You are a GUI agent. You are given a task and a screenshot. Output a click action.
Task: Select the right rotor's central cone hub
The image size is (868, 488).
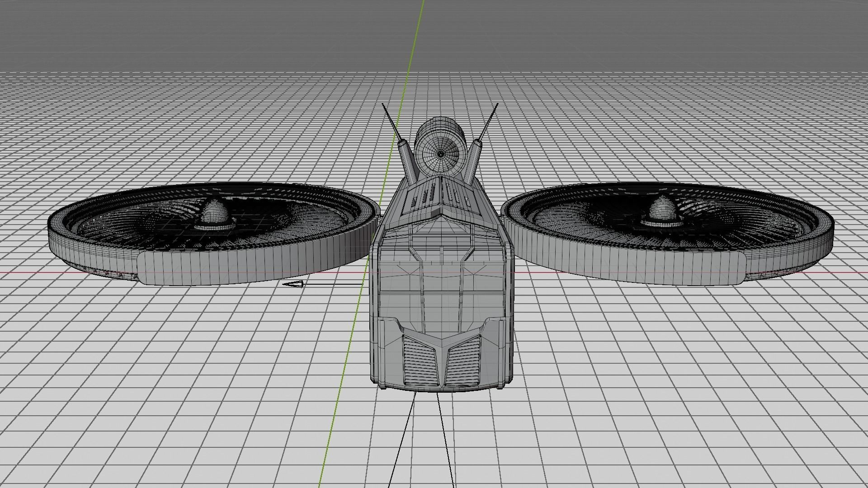(x=664, y=211)
